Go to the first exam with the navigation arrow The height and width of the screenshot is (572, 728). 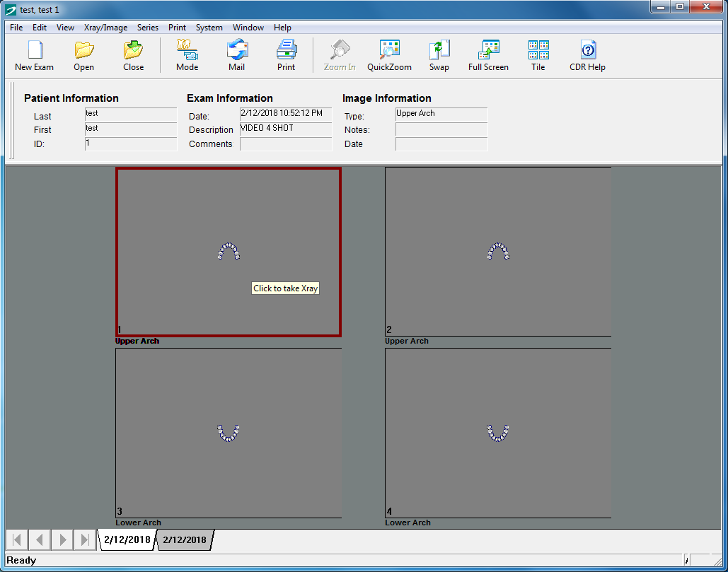pyautogui.click(x=17, y=539)
